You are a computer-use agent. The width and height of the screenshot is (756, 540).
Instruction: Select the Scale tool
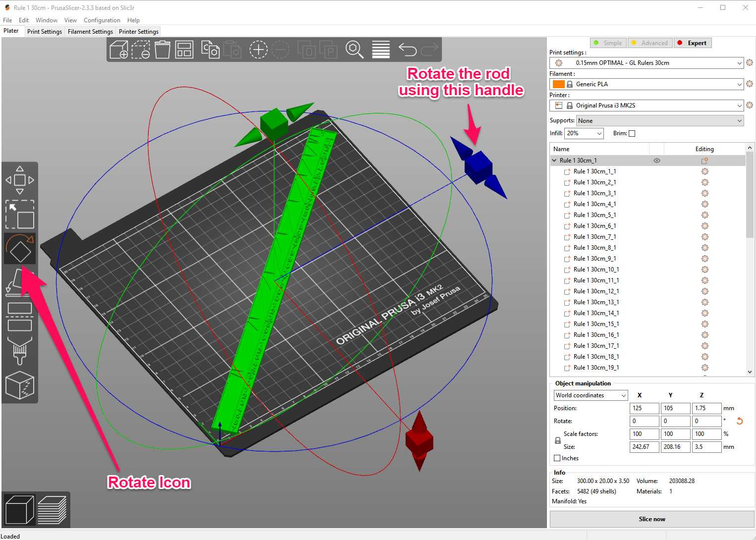[x=20, y=214]
